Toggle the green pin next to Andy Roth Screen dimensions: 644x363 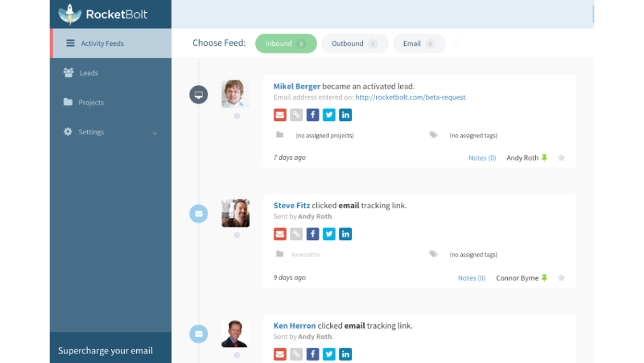click(x=544, y=158)
